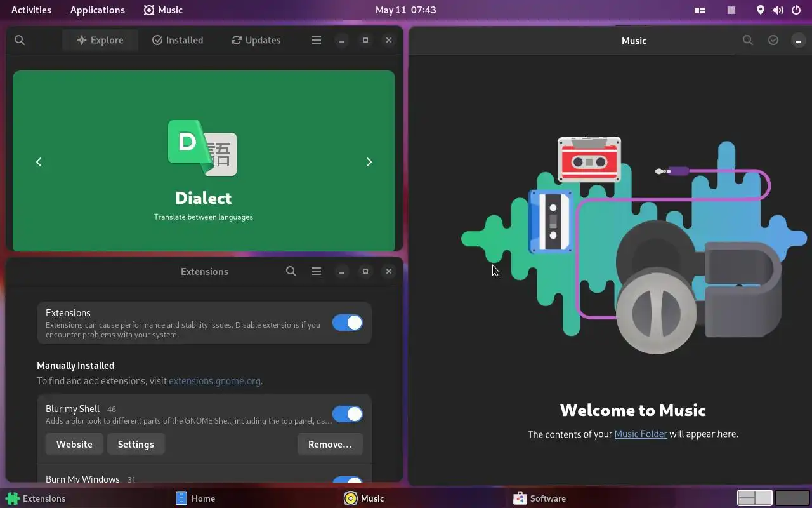Viewport: 812px width, 508px height.
Task: Open Blur my Shell Settings
Action: (x=136, y=444)
